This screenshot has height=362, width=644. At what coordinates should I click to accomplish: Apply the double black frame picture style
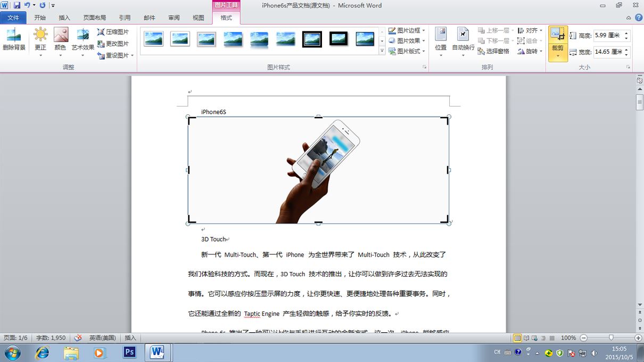pos(312,39)
